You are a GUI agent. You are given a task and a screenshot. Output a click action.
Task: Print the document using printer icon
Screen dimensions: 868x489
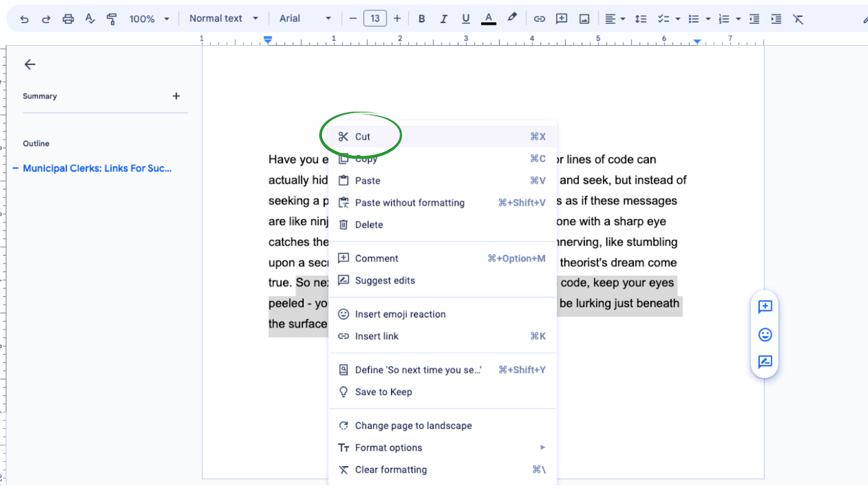click(68, 19)
